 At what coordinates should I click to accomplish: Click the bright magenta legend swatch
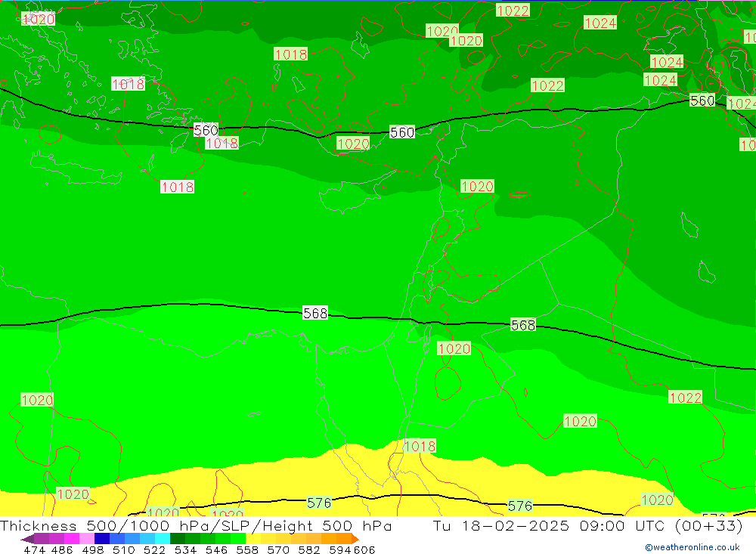point(71,539)
